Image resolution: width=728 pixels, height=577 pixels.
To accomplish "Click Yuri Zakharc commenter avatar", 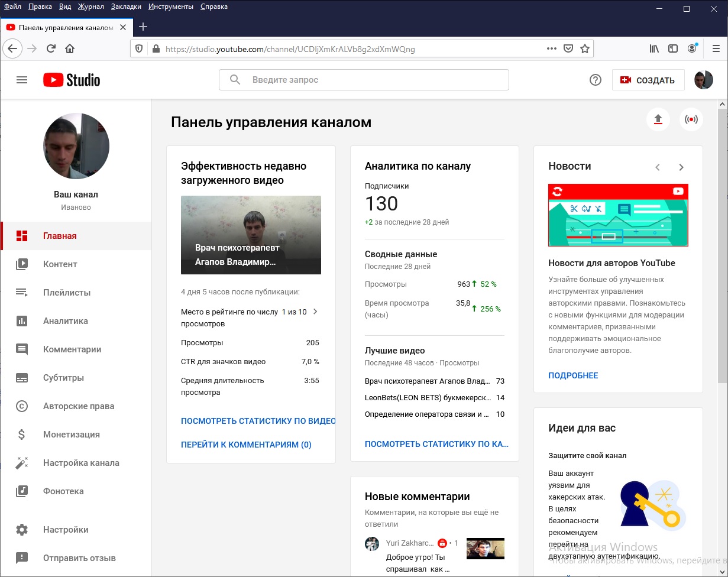I will (372, 544).
